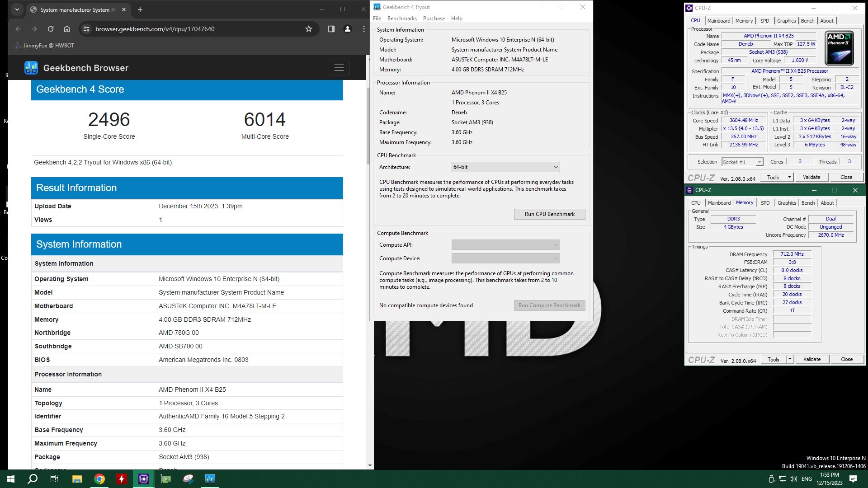The image size is (868, 488).
Task: Open Chrome home page button
Action: coord(67,29)
